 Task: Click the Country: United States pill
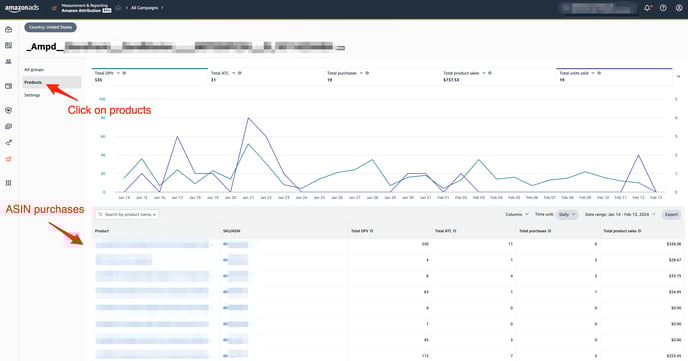pyautogui.click(x=50, y=27)
